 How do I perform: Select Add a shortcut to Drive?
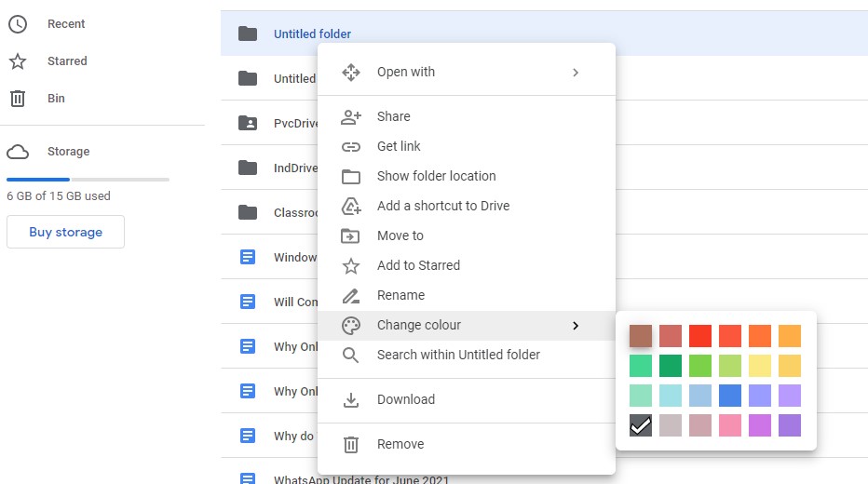click(442, 206)
